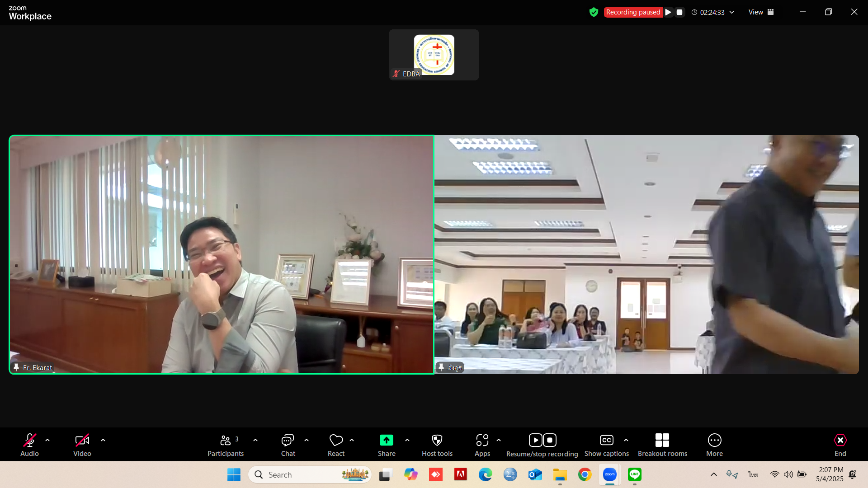Viewport: 868px width, 488px height.
Task: Turn on the Video camera
Action: tap(82, 440)
